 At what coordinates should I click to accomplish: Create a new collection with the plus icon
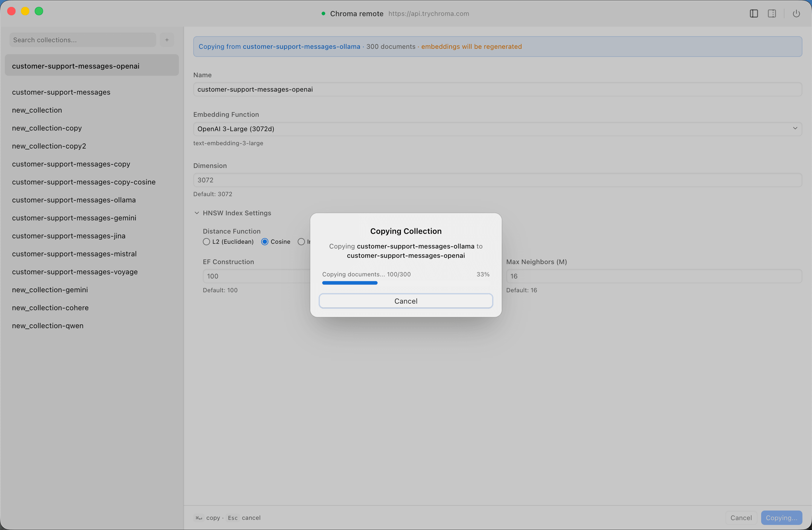click(167, 40)
